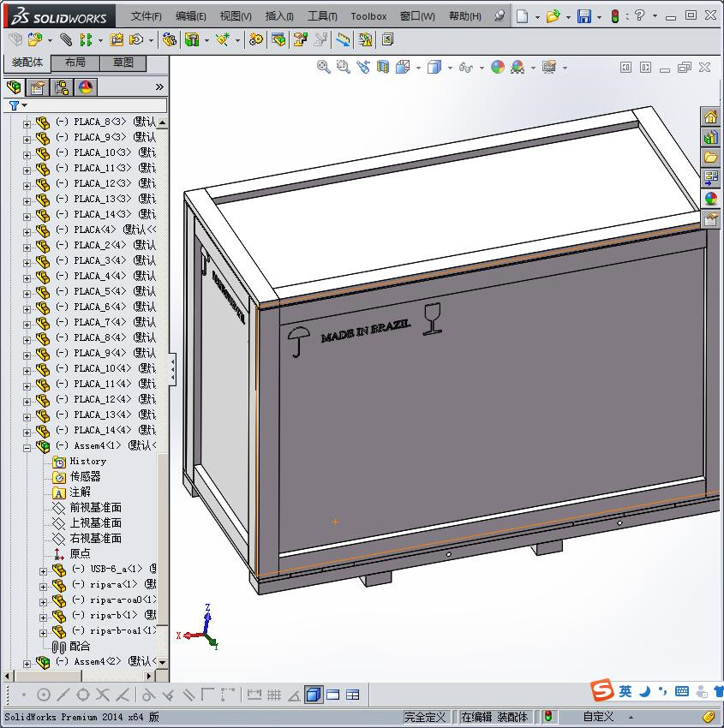The width and height of the screenshot is (724, 728).
Task: Open the Toolbox menu
Action: (368, 16)
